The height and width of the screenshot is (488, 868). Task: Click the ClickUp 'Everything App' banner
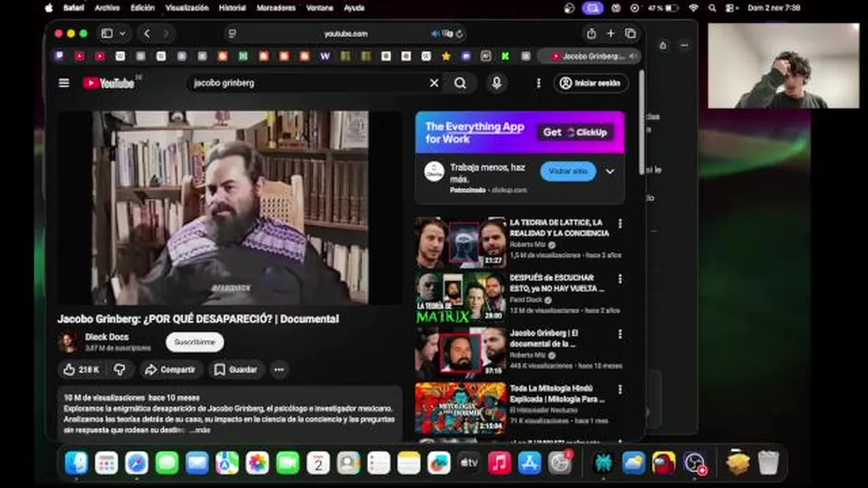(x=520, y=132)
